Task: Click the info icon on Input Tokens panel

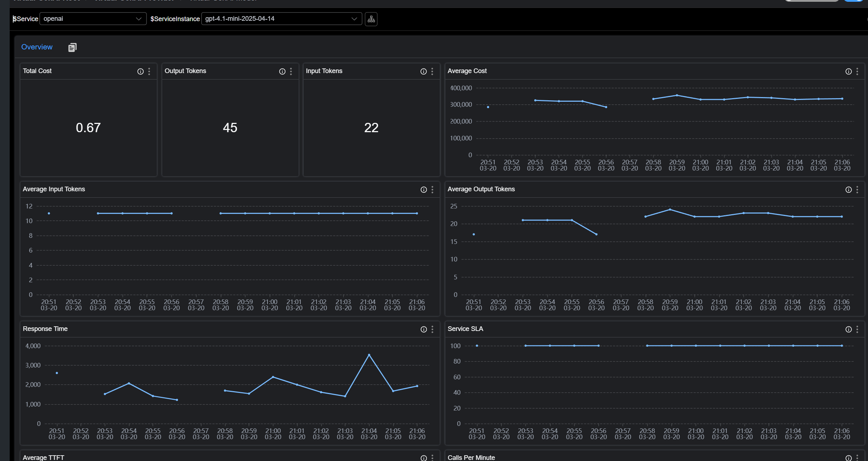Action: click(x=424, y=71)
